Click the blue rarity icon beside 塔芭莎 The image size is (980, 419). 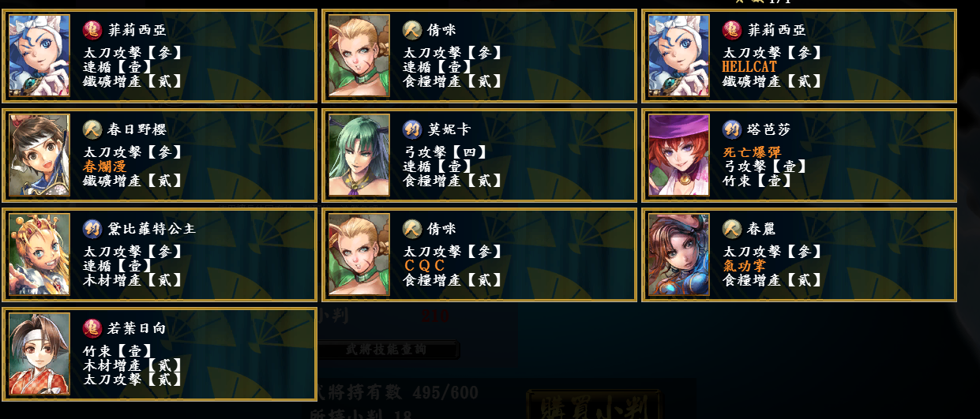[x=732, y=129]
